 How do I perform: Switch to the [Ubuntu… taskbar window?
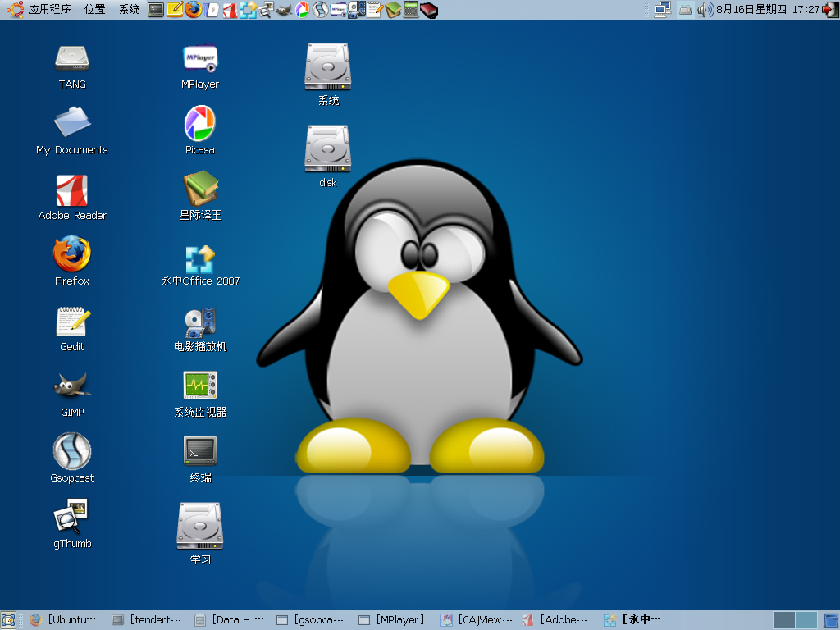[62, 620]
